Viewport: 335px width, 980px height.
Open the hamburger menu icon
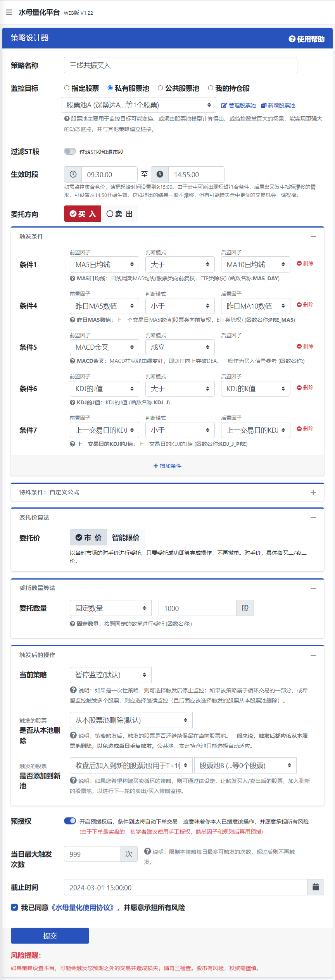coord(9,12)
